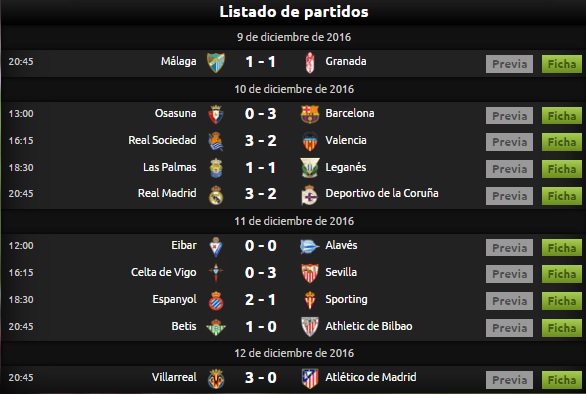This screenshot has height=394, width=586.
Task: Open Ficha for Real Madrid vs Deportivo
Action: (562, 196)
